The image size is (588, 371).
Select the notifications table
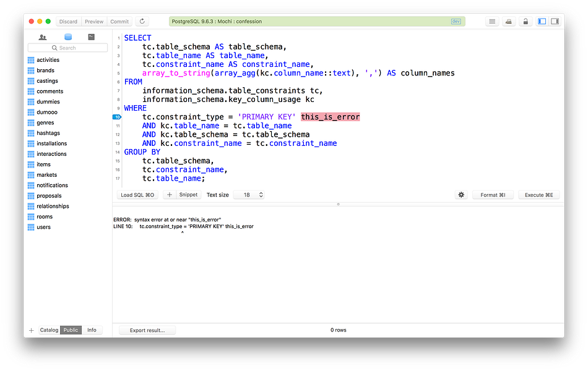(x=52, y=185)
